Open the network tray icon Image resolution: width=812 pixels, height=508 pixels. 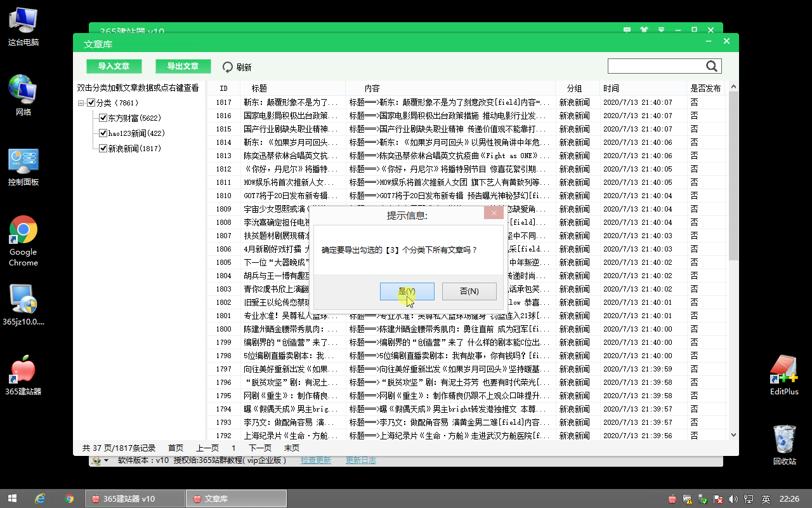(x=749, y=499)
